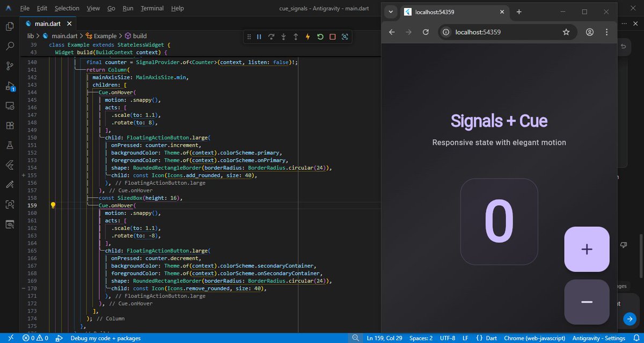Open the 'lib' breadcrumb dropdown
This screenshot has width=644, height=343.
pos(31,36)
